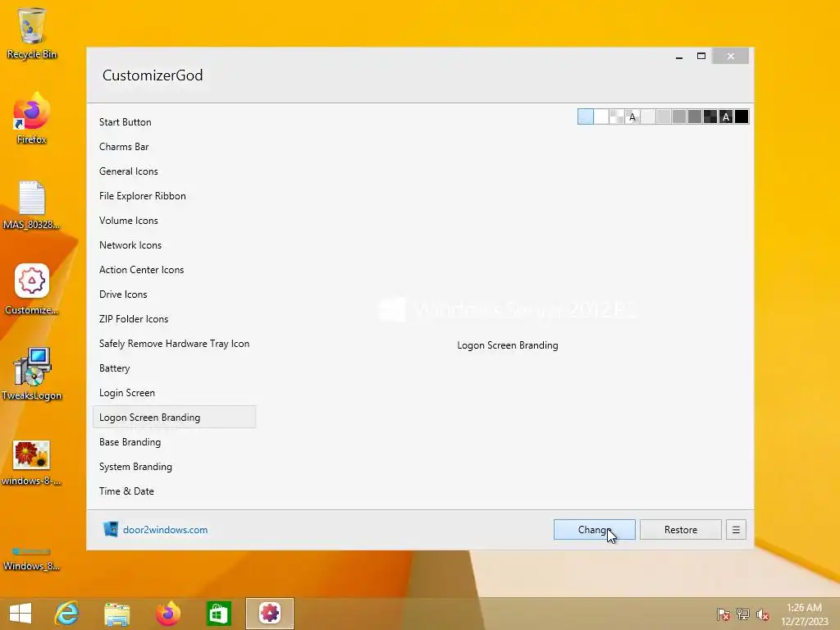
Task: Open Action Center Icons category
Action: pyautogui.click(x=174, y=270)
